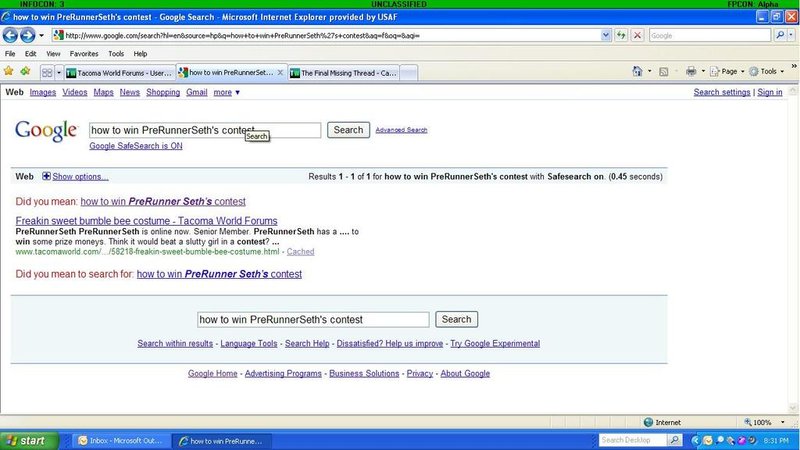The height and width of the screenshot is (450, 800).
Task: Open recent pages dropdown beside Forward arrow
Action: pyautogui.click(x=41, y=36)
